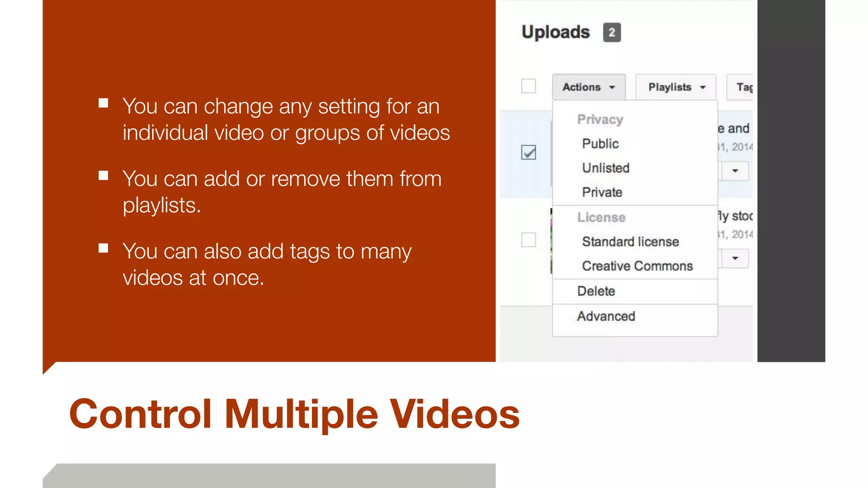Open the Actions dropdown button
This screenshot has width=868, height=488.
click(x=589, y=87)
